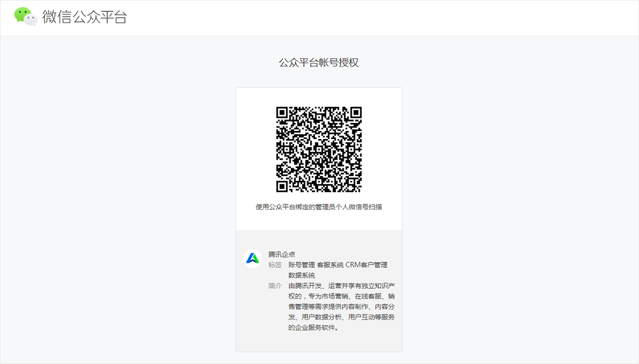Click the 公众平台帐号授权 heading
Image resolution: width=639 pixels, height=364 pixels.
click(319, 62)
